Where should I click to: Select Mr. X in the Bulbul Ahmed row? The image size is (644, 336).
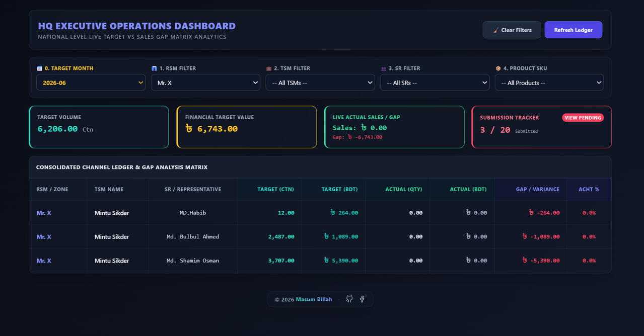pos(44,236)
